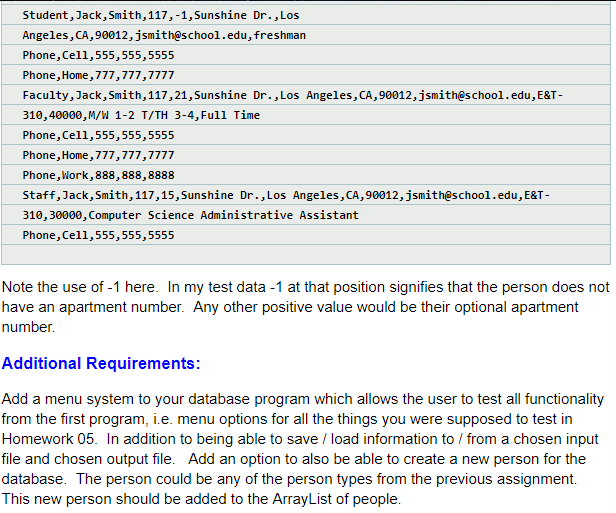The width and height of the screenshot is (616, 513).
Task: Click the "310,40000,M/W 1-2 T/TH 3-4,Full Time" line
Action: click(x=141, y=115)
